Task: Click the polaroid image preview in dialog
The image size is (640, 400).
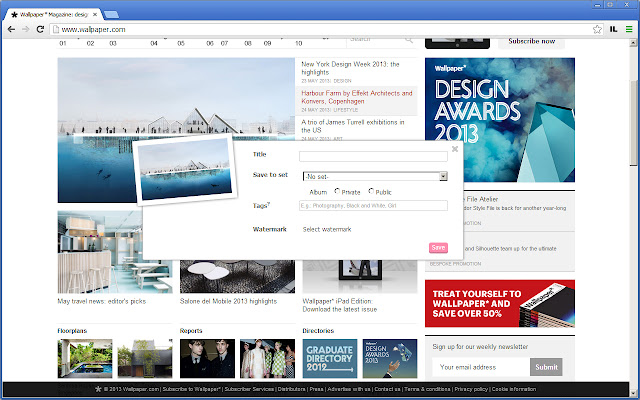Action: coord(185,169)
